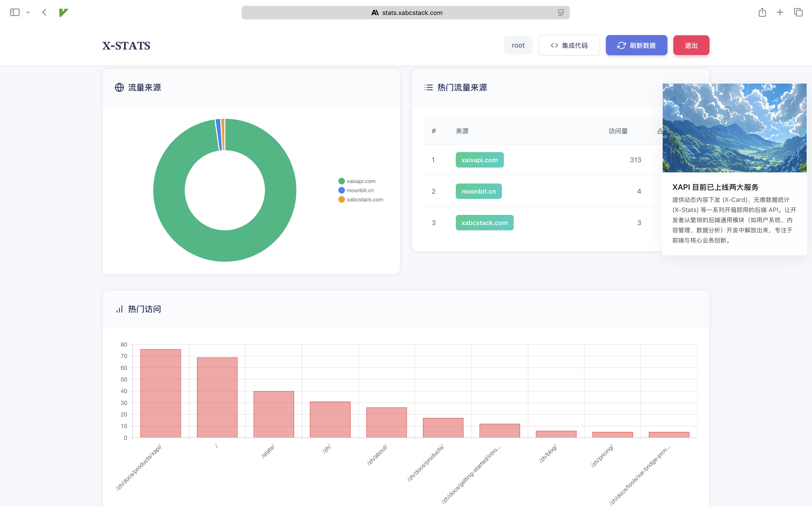Click the green V extension icon
Viewport: 812px width, 507px height.
pyautogui.click(x=63, y=12)
